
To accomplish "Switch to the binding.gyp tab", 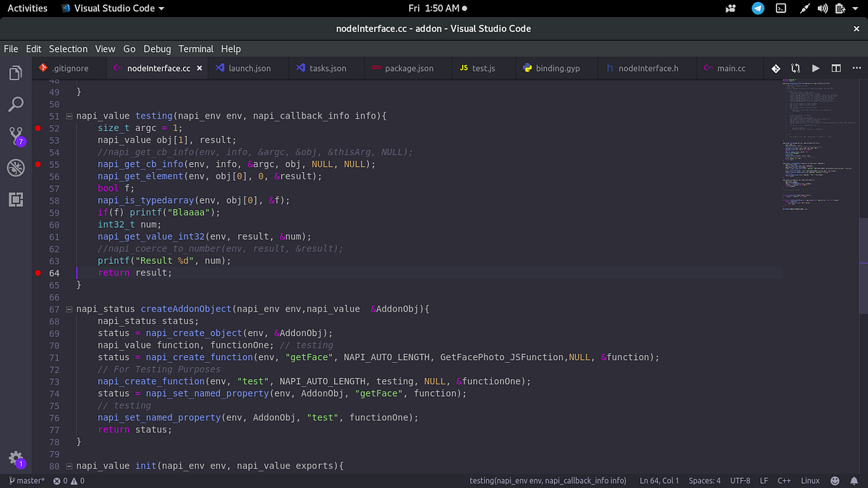I will pyautogui.click(x=557, y=68).
